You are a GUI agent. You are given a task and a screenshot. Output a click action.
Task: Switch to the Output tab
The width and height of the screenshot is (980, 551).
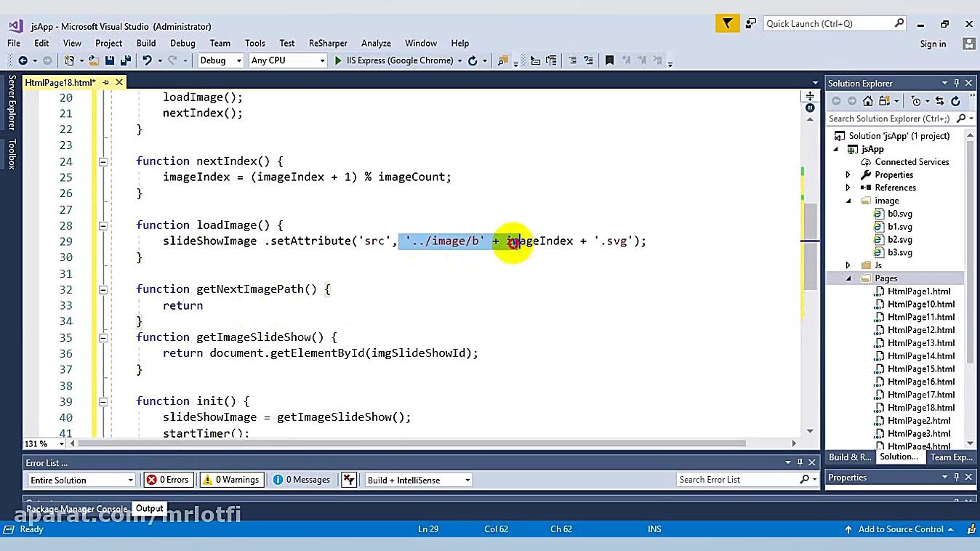[x=149, y=509]
